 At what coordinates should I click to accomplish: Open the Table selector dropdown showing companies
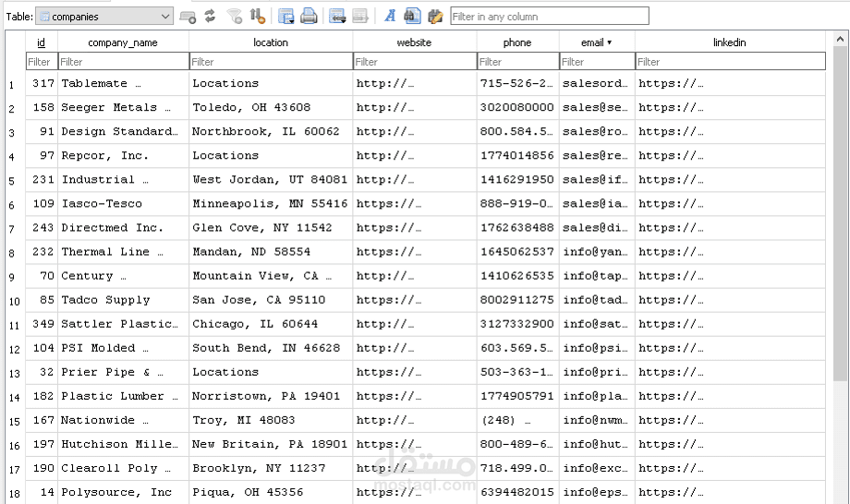point(104,17)
